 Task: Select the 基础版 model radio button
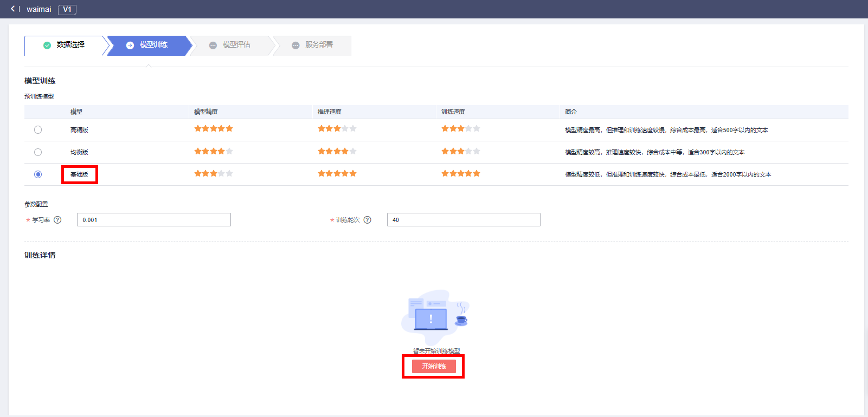(x=38, y=174)
